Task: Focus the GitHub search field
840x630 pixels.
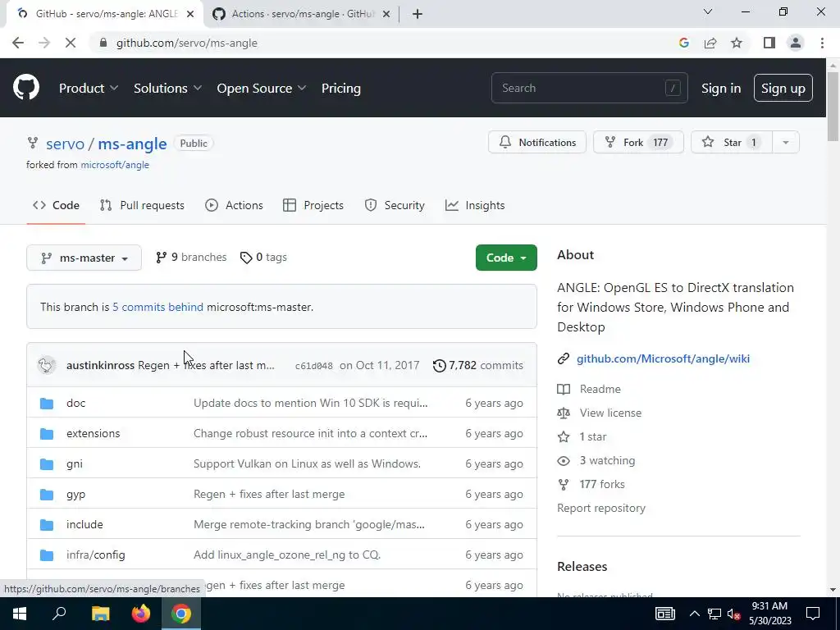Action: (589, 88)
